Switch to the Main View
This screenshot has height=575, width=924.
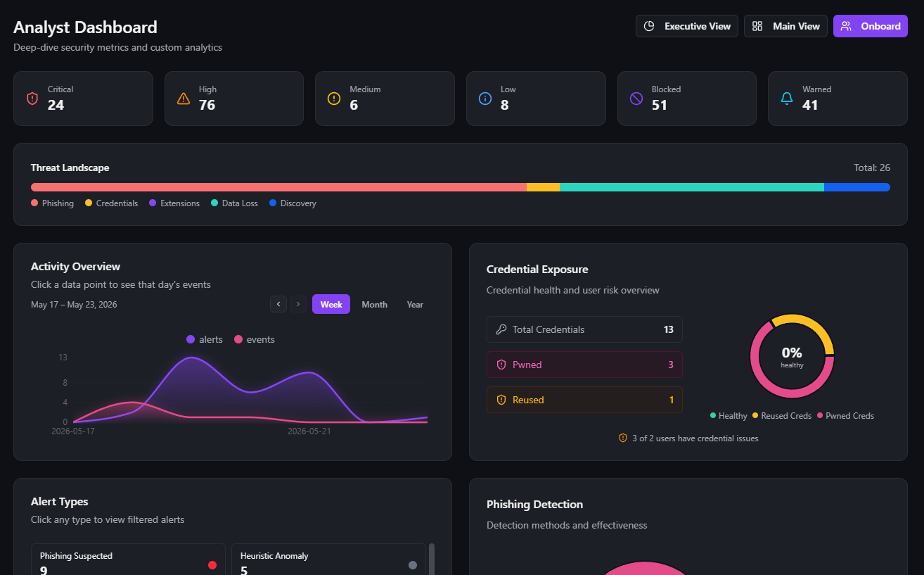coord(785,26)
